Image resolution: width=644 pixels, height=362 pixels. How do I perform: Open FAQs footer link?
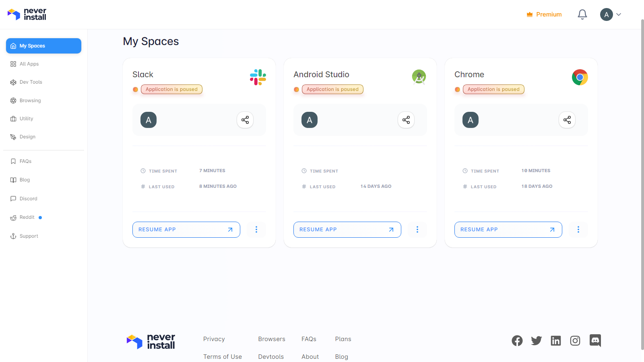tap(309, 339)
